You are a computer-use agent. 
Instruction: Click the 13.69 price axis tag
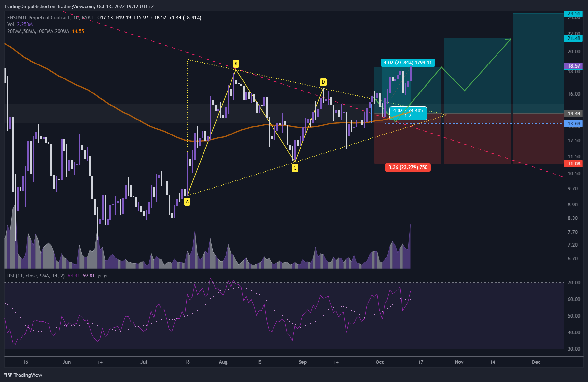click(x=573, y=124)
